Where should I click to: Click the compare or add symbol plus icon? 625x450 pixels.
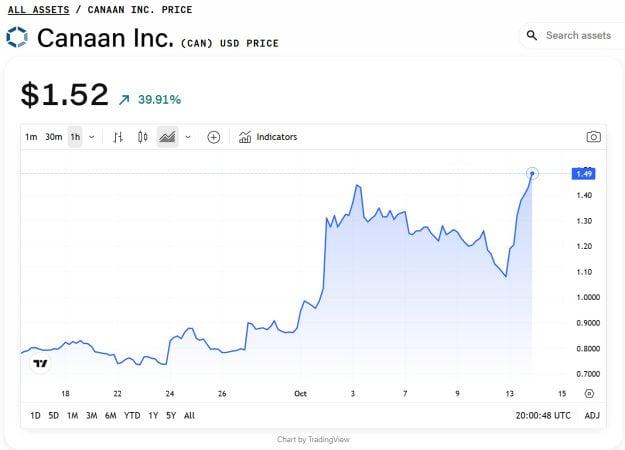[x=213, y=137]
